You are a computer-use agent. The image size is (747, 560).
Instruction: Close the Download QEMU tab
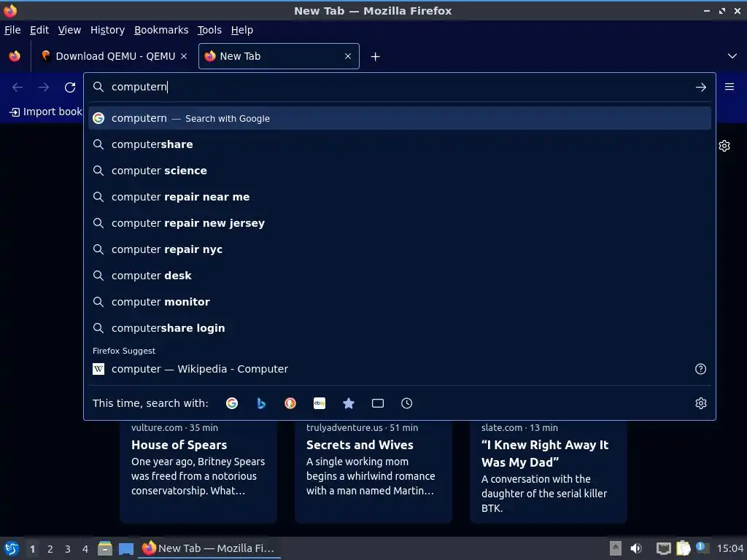click(183, 56)
